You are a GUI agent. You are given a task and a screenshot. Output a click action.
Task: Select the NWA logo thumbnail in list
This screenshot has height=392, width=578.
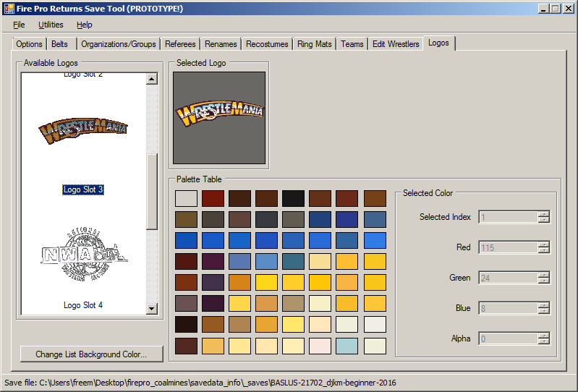84,254
